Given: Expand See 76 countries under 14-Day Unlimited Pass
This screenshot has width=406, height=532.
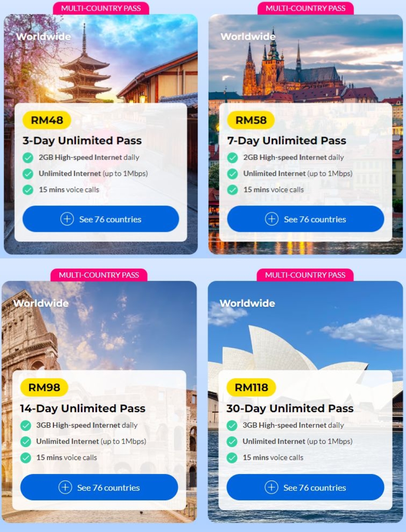Looking at the screenshot, I should 99,487.
